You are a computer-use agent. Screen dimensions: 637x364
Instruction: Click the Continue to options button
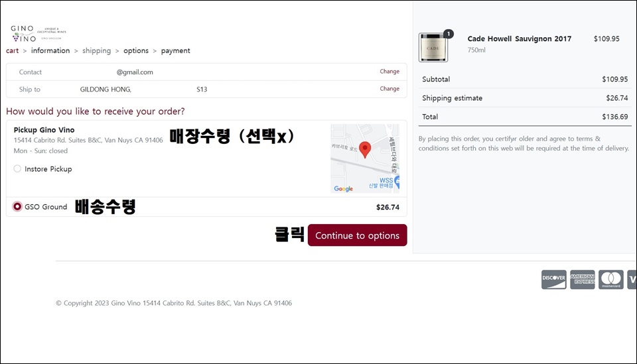[357, 235]
